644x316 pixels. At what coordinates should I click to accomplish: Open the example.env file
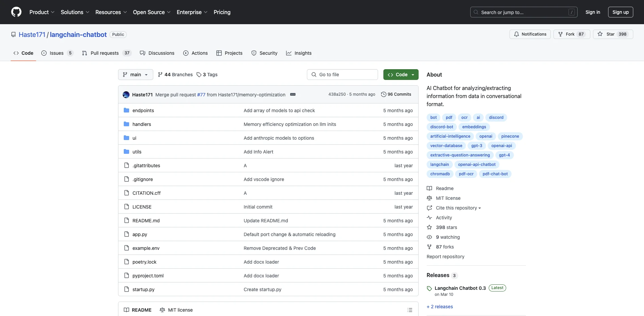pos(146,248)
